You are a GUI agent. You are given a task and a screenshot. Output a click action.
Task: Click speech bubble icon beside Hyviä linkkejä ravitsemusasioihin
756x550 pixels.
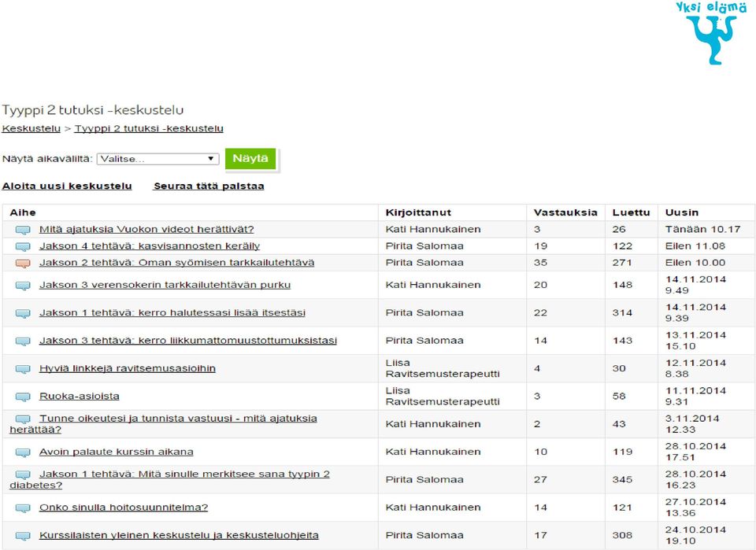(x=23, y=369)
